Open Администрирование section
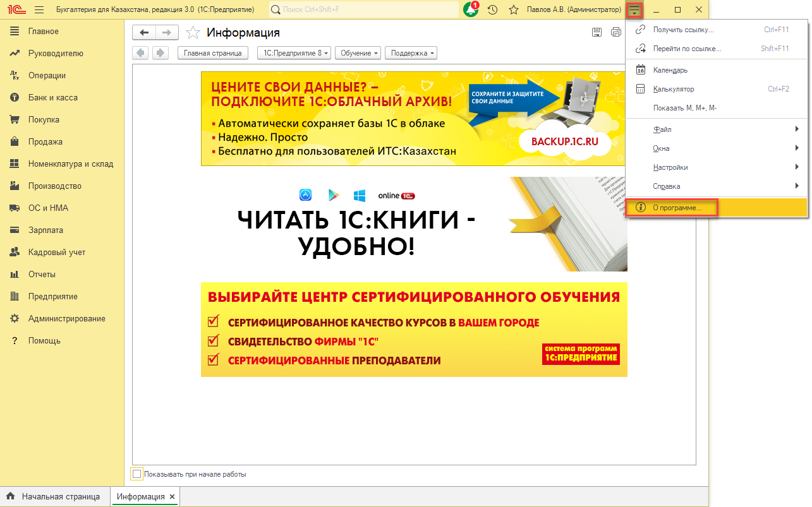The height and width of the screenshot is (507, 812). (x=62, y=319)
